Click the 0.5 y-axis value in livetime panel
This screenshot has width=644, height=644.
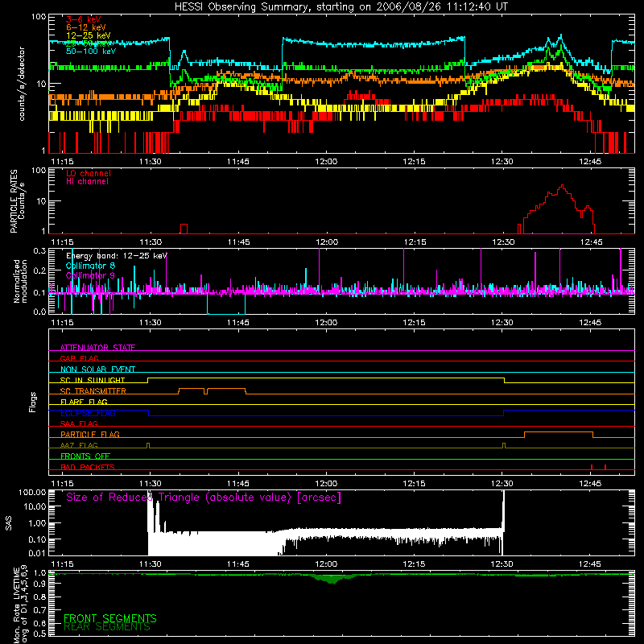(x=39, y=634)
